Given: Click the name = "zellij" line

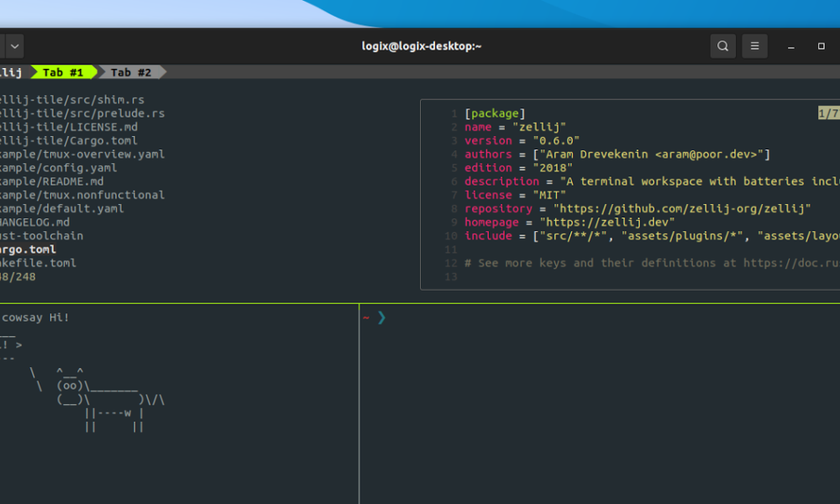Looking at the screenshot, I should tap(516, 127).
